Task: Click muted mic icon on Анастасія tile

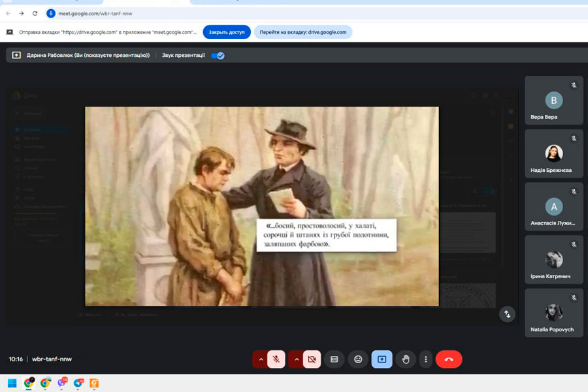Action: tap(574, 191)
